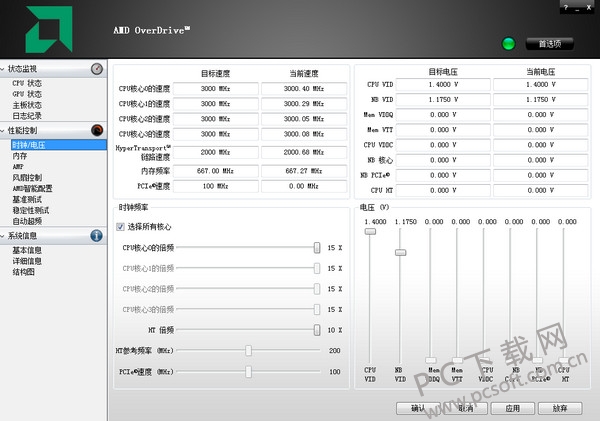600x421 pixels.
Task: Click the CPU VID voltage slider handle
Action: click(x=370, y=232)
